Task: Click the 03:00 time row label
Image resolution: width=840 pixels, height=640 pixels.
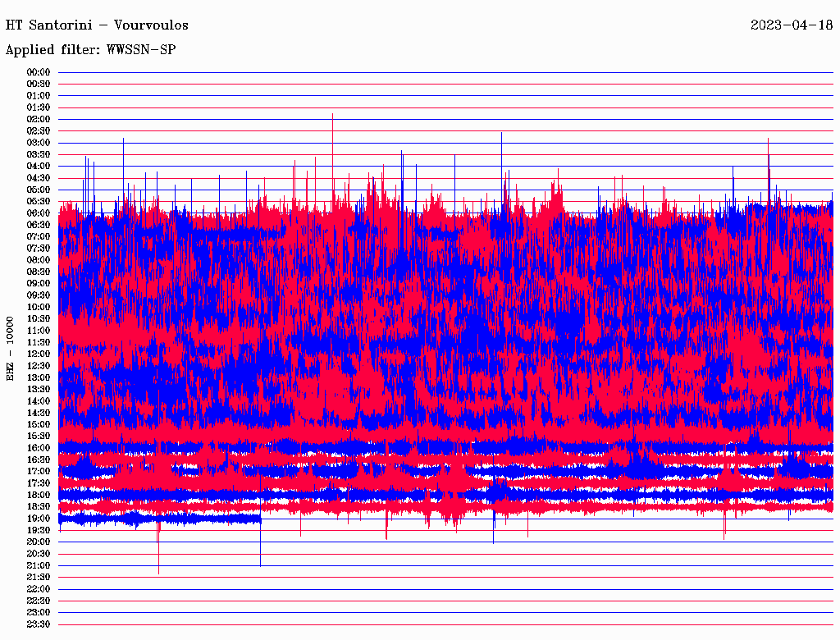Action: [39, 143]
